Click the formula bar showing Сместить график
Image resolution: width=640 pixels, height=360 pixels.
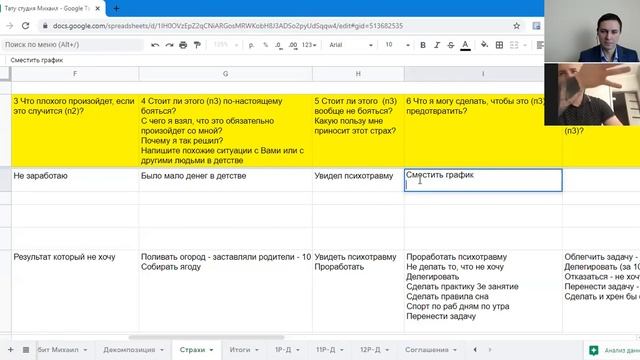[x=37, y=60]
